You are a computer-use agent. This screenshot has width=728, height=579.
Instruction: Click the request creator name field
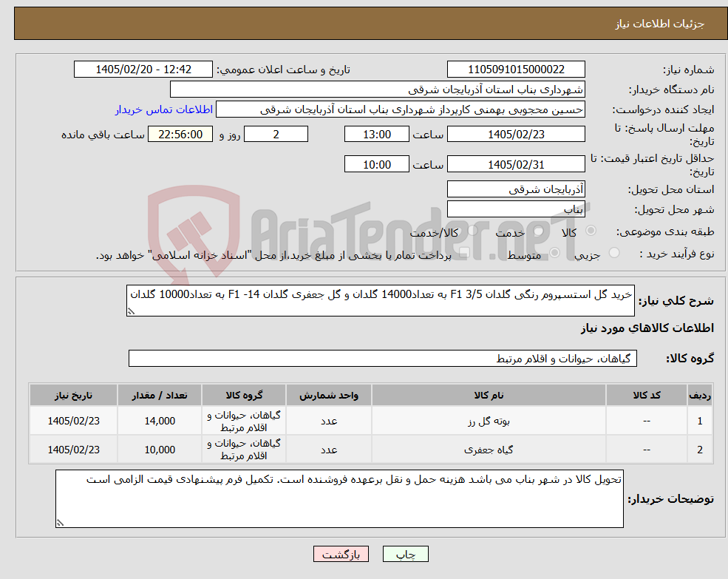[x=400, y=109]
